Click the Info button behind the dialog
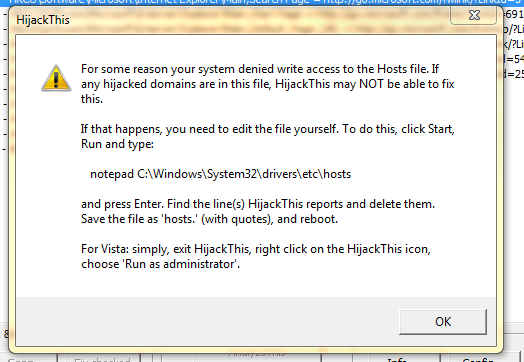524x362 pixels. click(397, 359)
